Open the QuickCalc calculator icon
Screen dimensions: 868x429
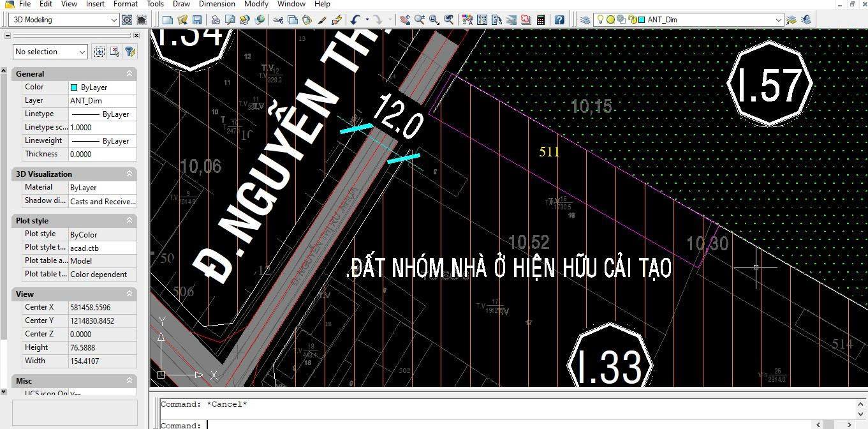pyautogui.click(x=540, y=20)
